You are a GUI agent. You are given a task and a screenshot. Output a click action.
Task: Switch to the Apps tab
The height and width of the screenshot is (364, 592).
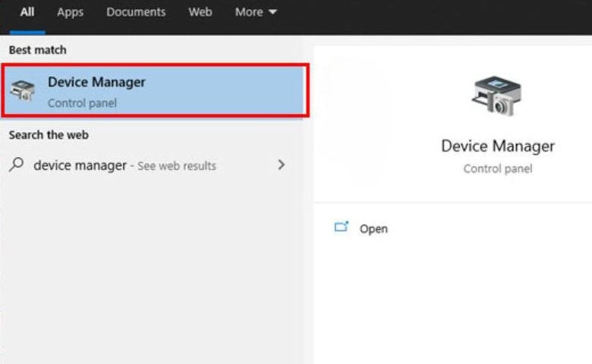coord(70,12)
